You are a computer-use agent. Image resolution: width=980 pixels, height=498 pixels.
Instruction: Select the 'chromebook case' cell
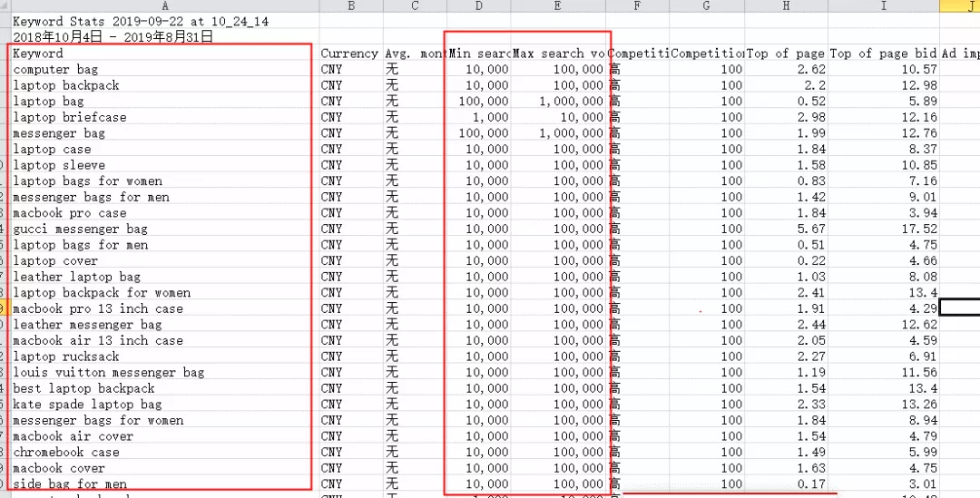165,452
